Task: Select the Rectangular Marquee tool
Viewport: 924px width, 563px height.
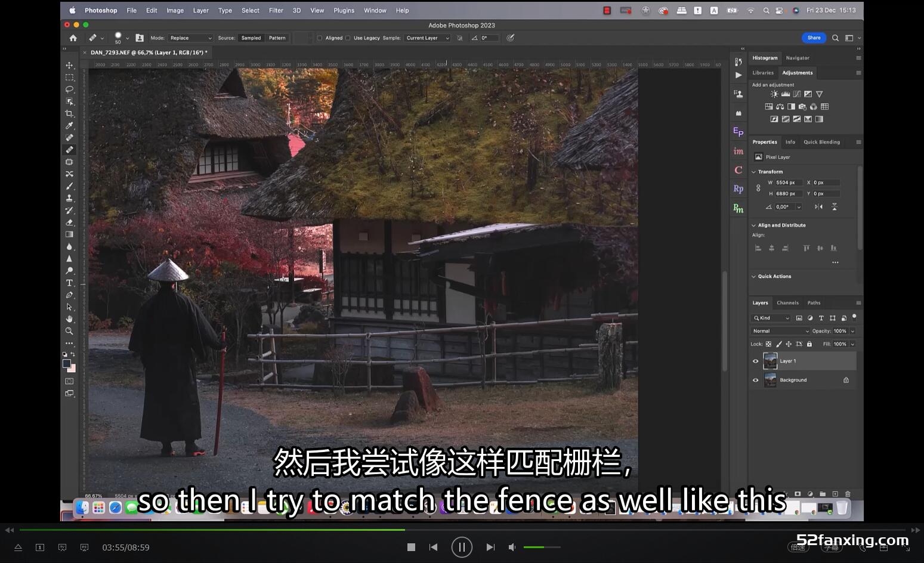Action: (x=69, y=78)
